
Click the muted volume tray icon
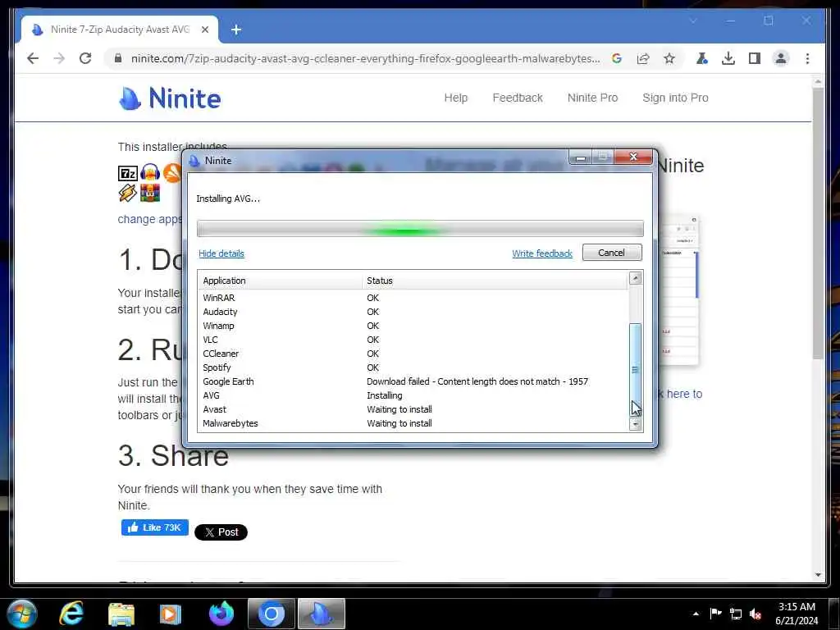pos(756,614)
